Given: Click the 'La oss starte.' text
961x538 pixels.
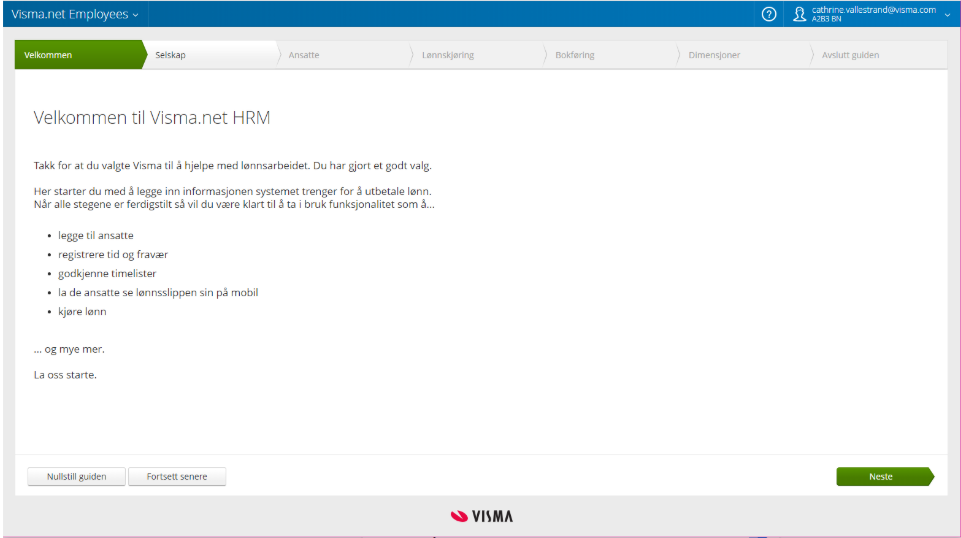Looking at the screenshot, I should pos(65,375).
